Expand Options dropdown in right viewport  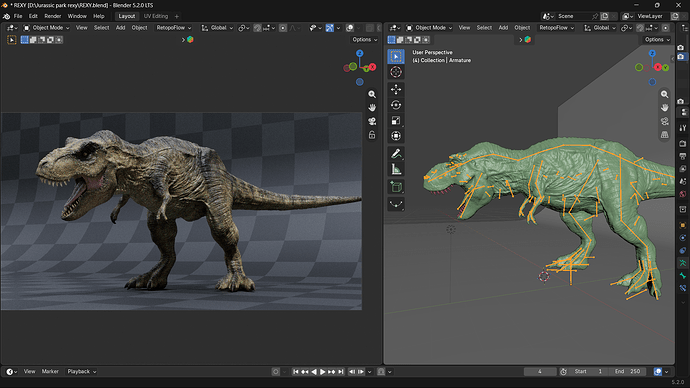(657, 40)
